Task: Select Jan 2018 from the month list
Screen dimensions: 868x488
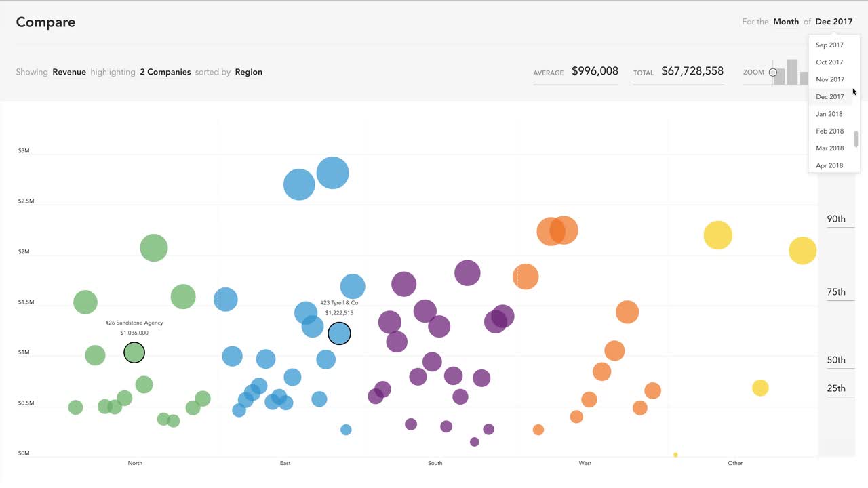Action: [x=829, y=113]
